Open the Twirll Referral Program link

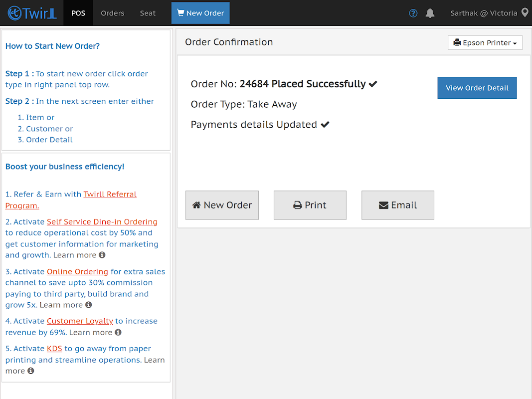tap(110, 194)
